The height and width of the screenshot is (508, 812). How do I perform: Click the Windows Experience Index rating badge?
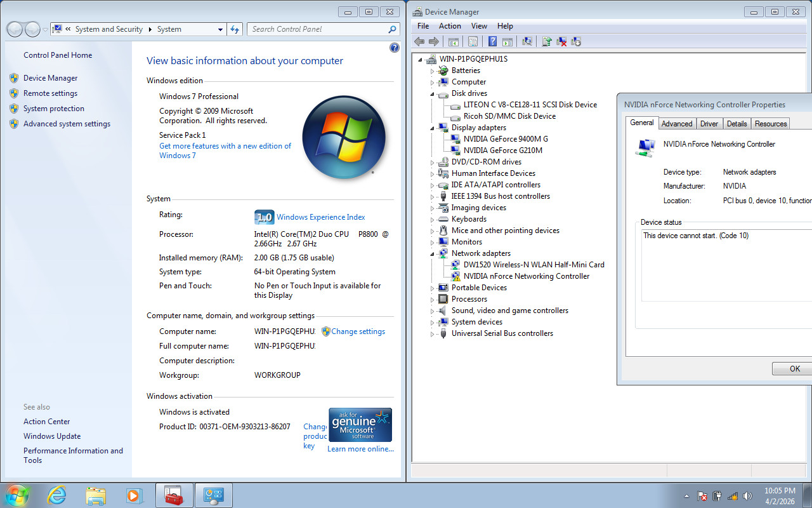click(x=265, y=217)
